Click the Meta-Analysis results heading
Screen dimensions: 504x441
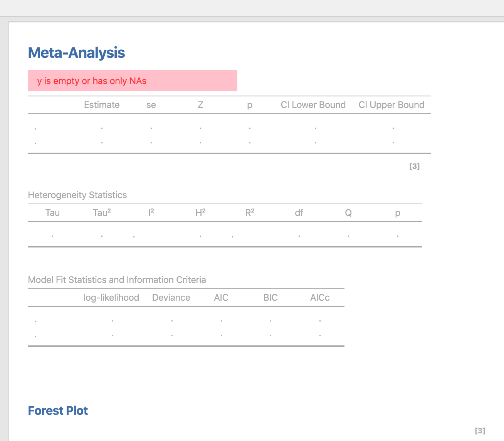pos(76,53)
